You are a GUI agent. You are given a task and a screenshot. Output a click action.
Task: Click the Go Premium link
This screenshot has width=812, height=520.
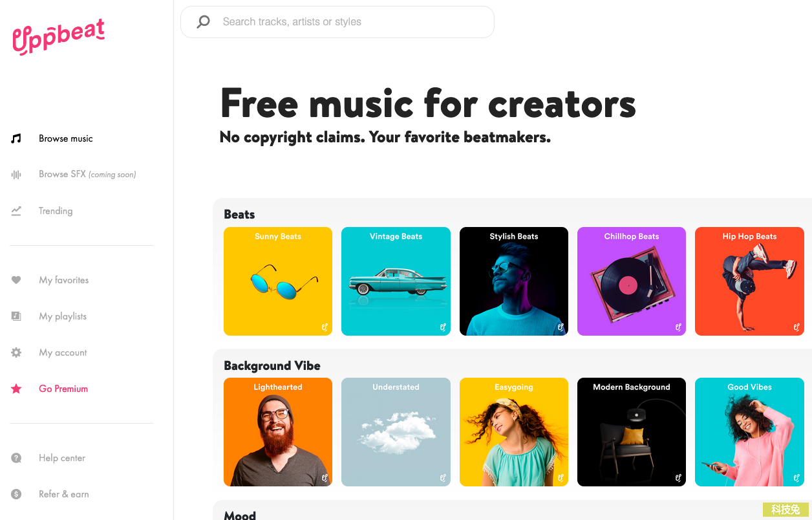click(63, 389)
